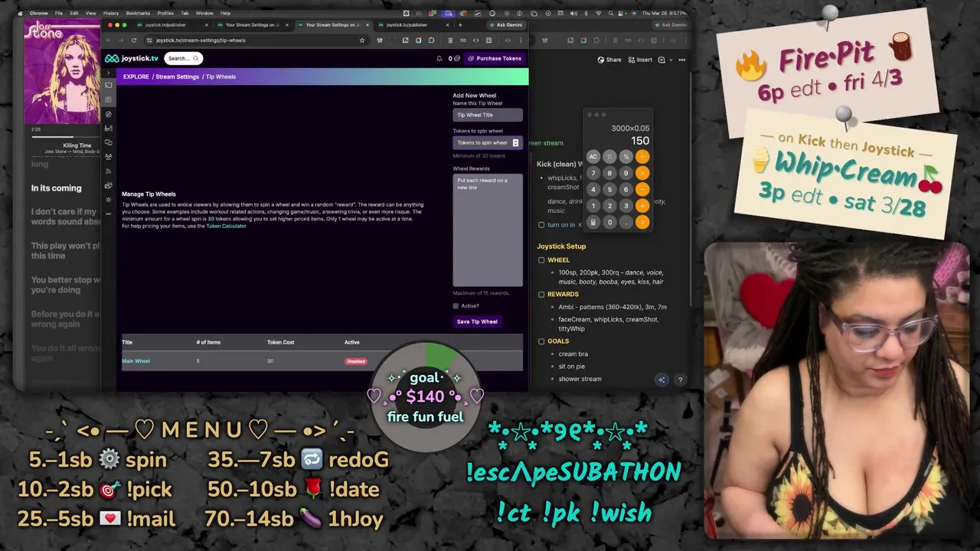Open Bookmarks menu in menu bar
The height and width of the screenshot is (551, 980).
click(x=138, y=13)
